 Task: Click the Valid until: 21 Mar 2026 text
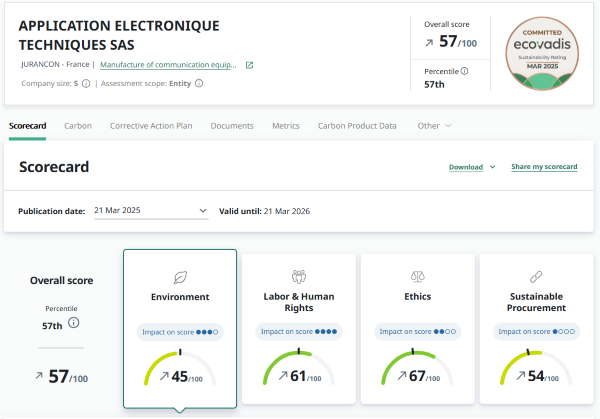(x=264, y=211)
